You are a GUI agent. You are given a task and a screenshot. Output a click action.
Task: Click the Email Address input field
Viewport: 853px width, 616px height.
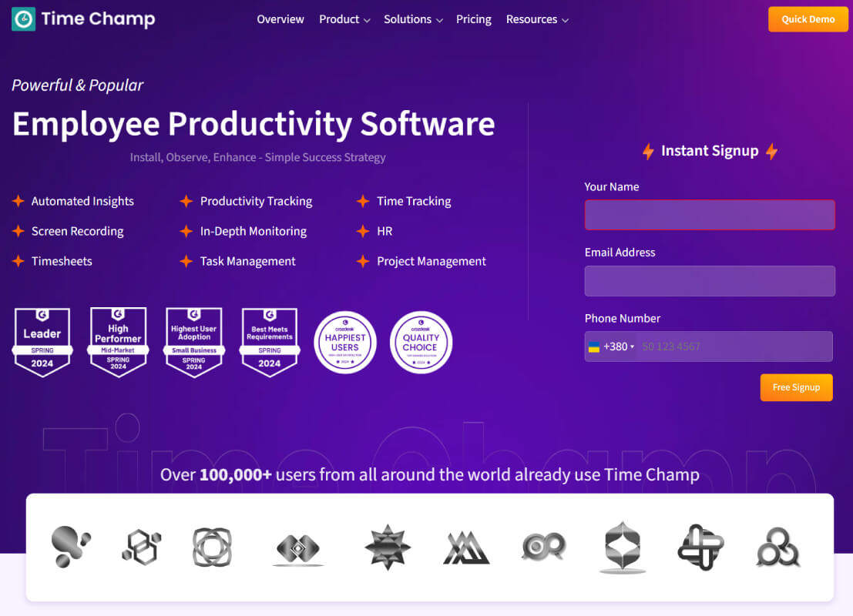click(710, 280)
